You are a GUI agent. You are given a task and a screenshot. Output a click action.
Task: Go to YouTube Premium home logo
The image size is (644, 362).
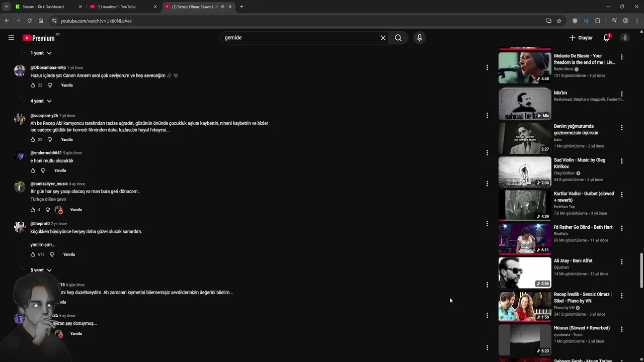coord(40,38)
